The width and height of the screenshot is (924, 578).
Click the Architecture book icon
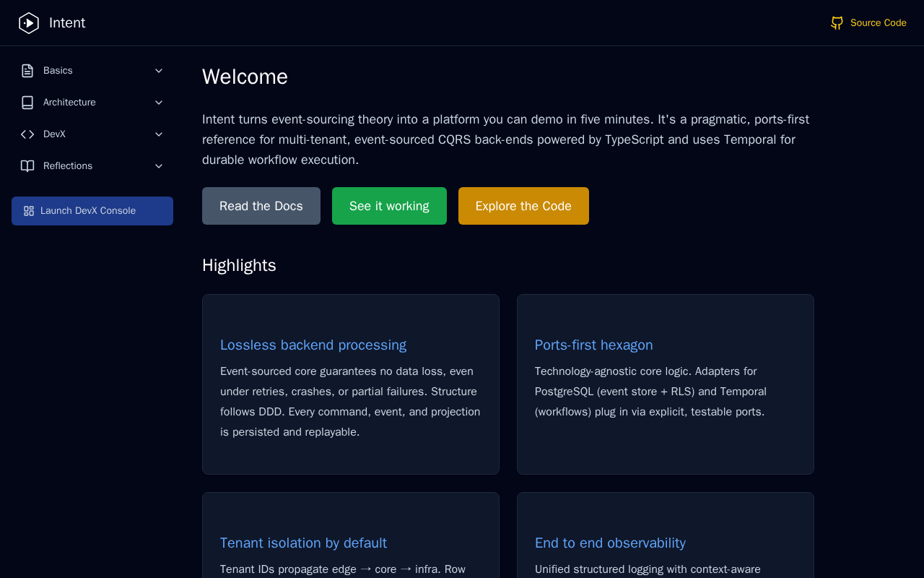pos(27,103)
